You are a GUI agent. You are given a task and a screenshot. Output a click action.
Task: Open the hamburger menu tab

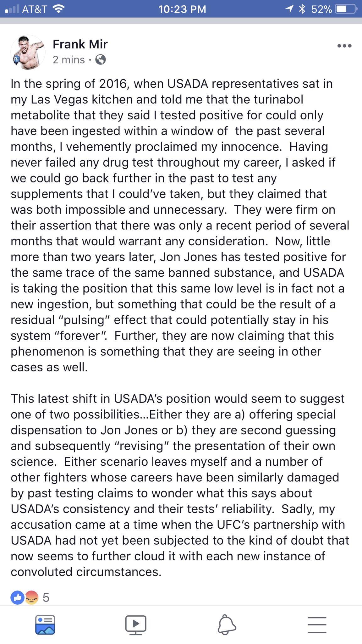tap(317, 625)
